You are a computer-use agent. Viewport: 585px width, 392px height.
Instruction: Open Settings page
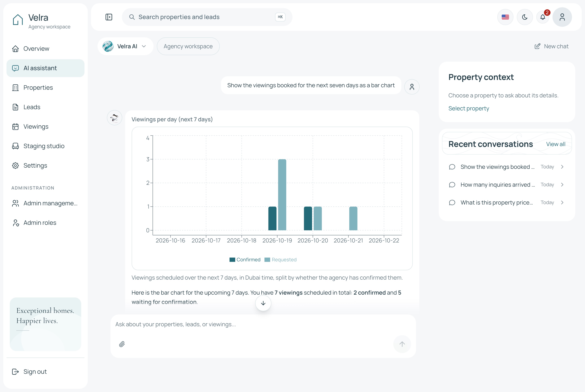(x=45, y=166)
